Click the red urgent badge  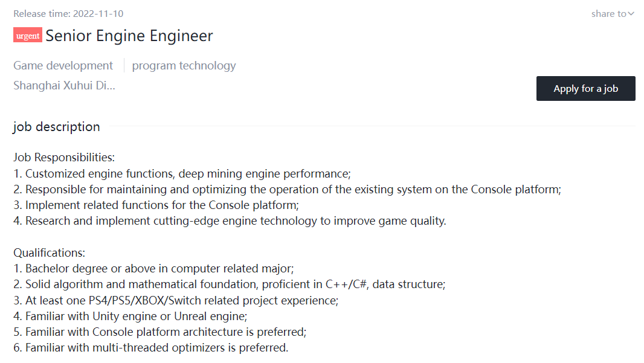(28, 35)
